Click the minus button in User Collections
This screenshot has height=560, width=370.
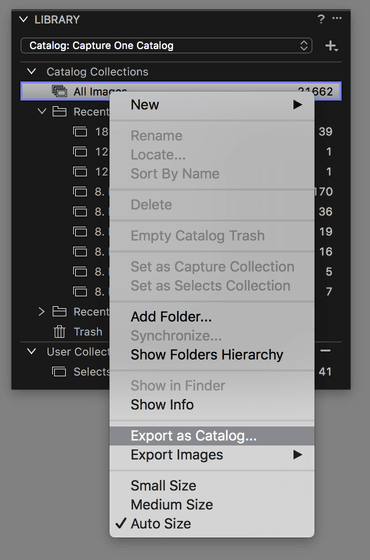coord(325,351)
